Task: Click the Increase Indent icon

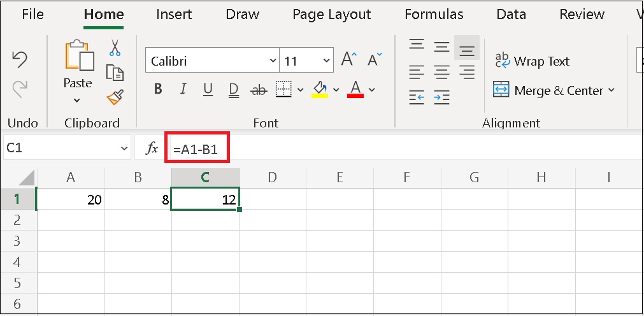Action: pos(441,97)
